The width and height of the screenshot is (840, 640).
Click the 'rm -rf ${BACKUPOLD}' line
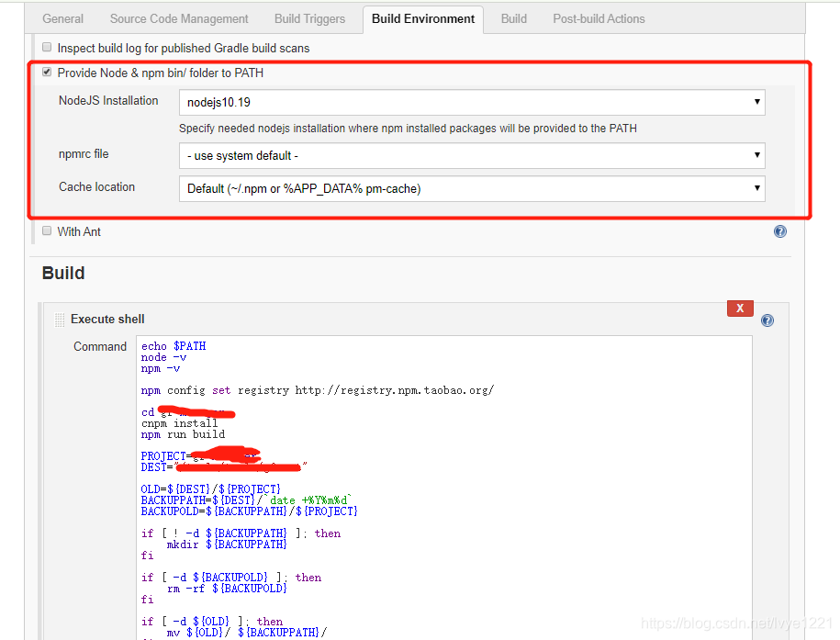click(x=227, y=588)
